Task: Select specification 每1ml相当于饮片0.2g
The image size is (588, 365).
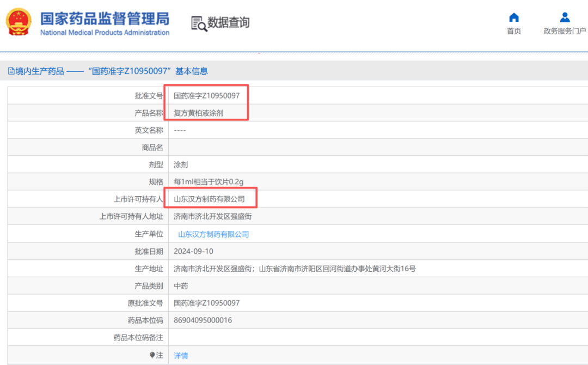Action: click(x=209, y=182)
